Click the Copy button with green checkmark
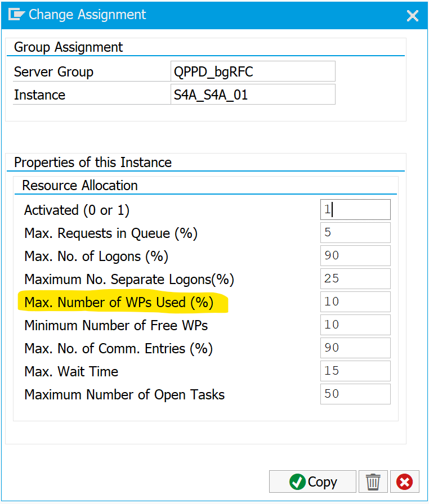 click(312, 482)
